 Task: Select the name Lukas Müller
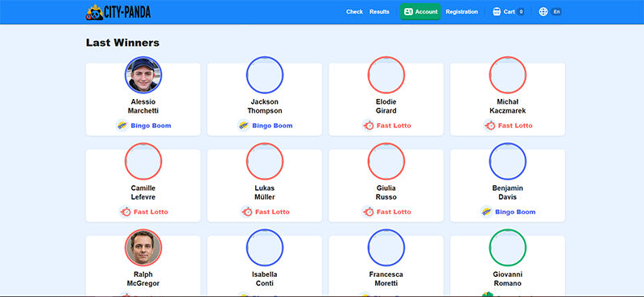(x=265, y=192)
